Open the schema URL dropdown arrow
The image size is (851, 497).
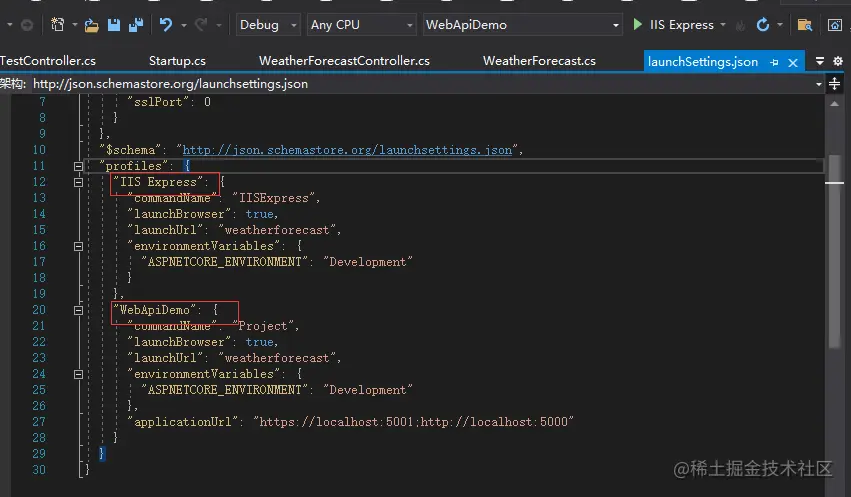point(818,84)
